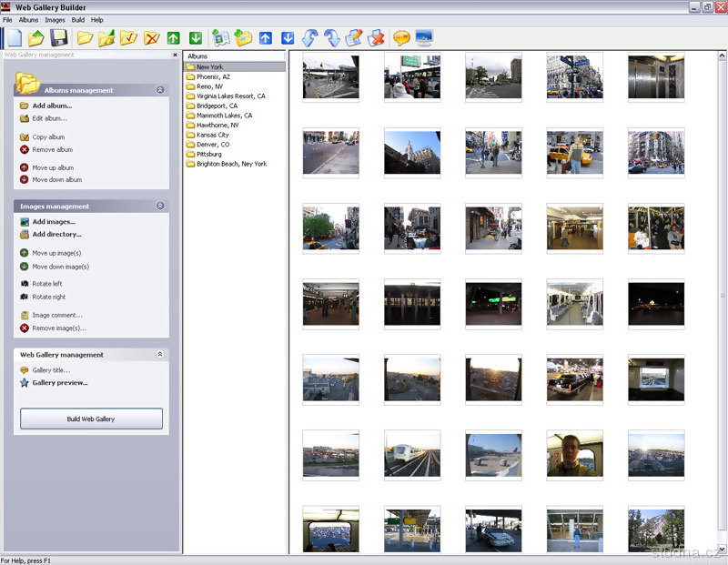
Task: Click the New gallery toolbar icon
Action: pos(14,38)
